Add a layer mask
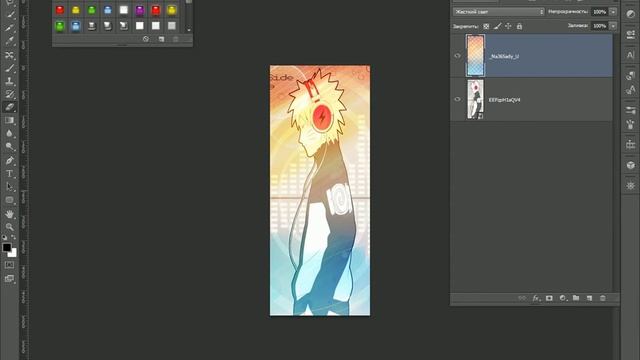 pos(549,298)
